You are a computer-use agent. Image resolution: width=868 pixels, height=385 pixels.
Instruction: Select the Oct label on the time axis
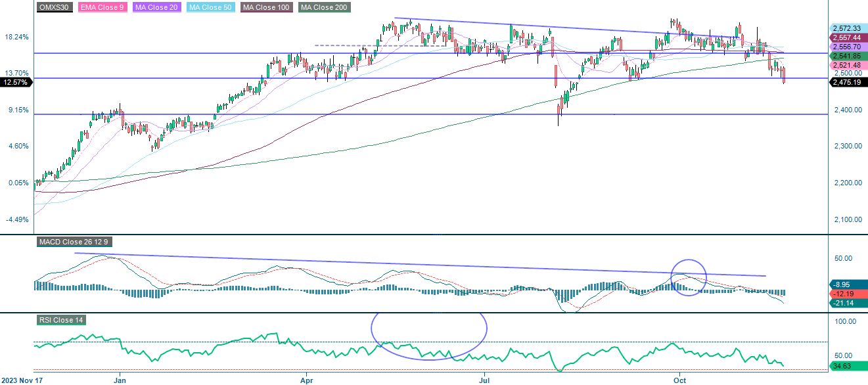tap(681, 380)
